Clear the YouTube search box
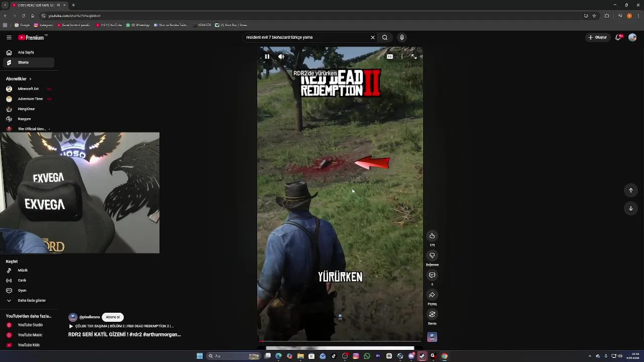This screenshot has width=644, height=362. coord(373,37)
